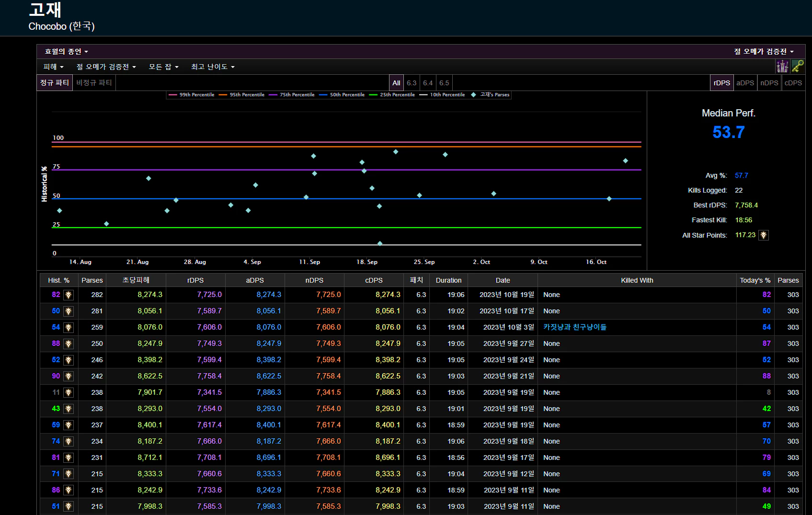
Task: Select the nDPS metric tab
Action: click(769, 83)
